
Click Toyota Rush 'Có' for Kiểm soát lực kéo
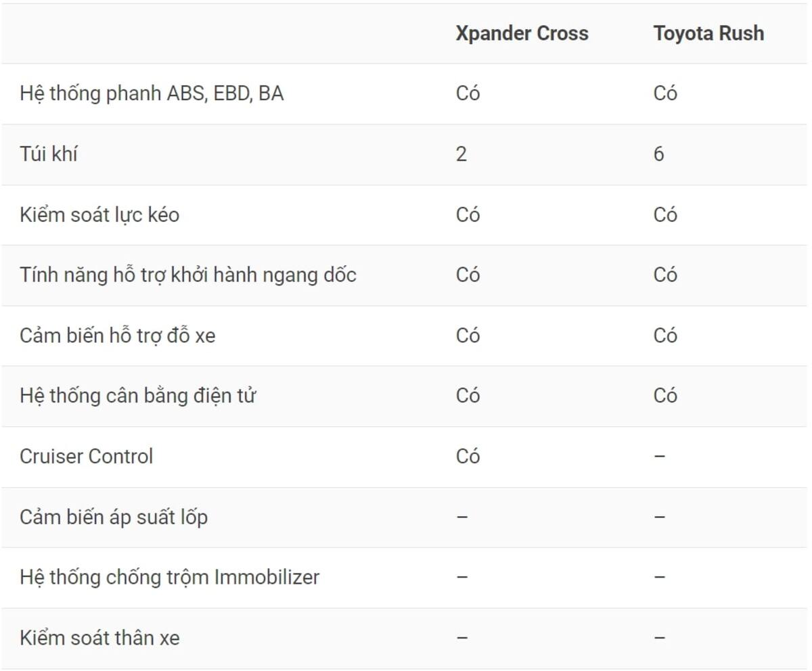pos(665,215)
